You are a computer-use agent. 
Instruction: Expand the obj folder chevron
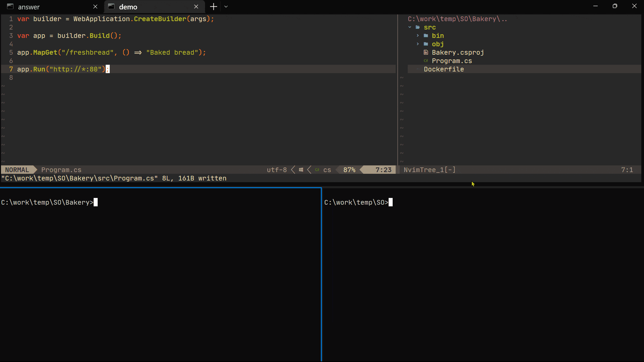(x=418, y=44)
